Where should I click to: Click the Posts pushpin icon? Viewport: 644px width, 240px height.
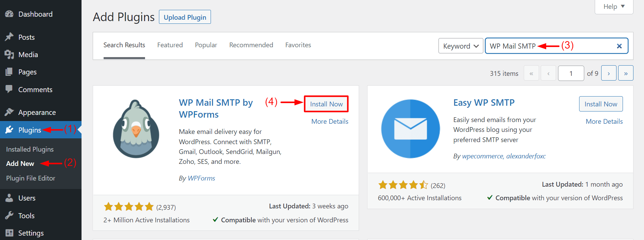click(x=9, y=37)
